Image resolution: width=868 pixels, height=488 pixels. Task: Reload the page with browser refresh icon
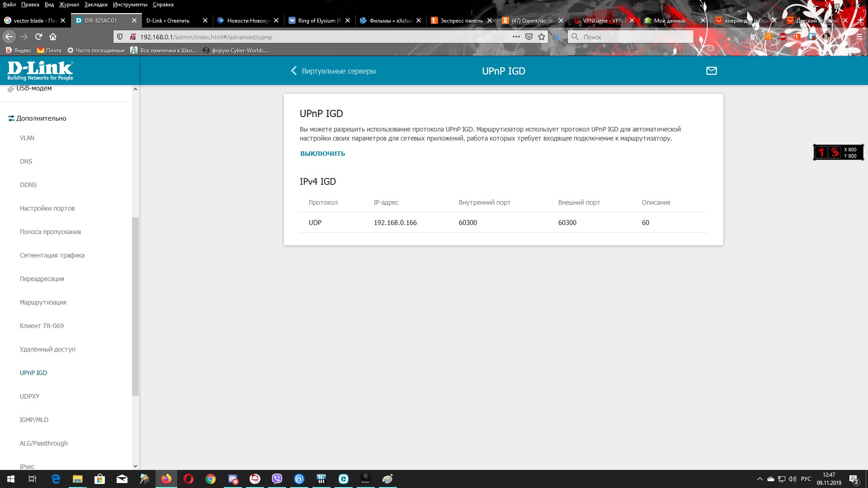tap(38, 37)
